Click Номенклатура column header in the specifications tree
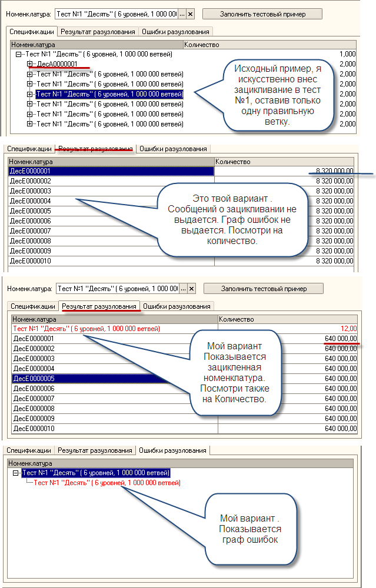 click(x=97, y=45)
